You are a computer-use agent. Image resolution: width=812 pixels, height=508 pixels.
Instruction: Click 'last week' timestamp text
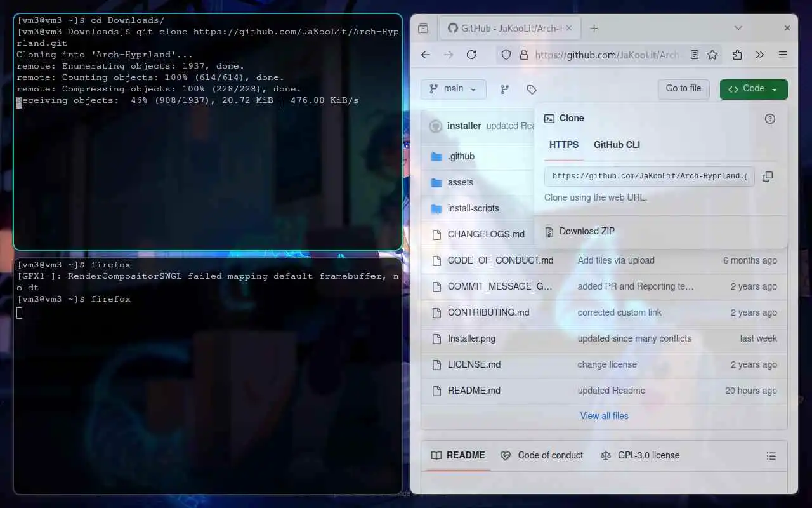tap(758, 338)
